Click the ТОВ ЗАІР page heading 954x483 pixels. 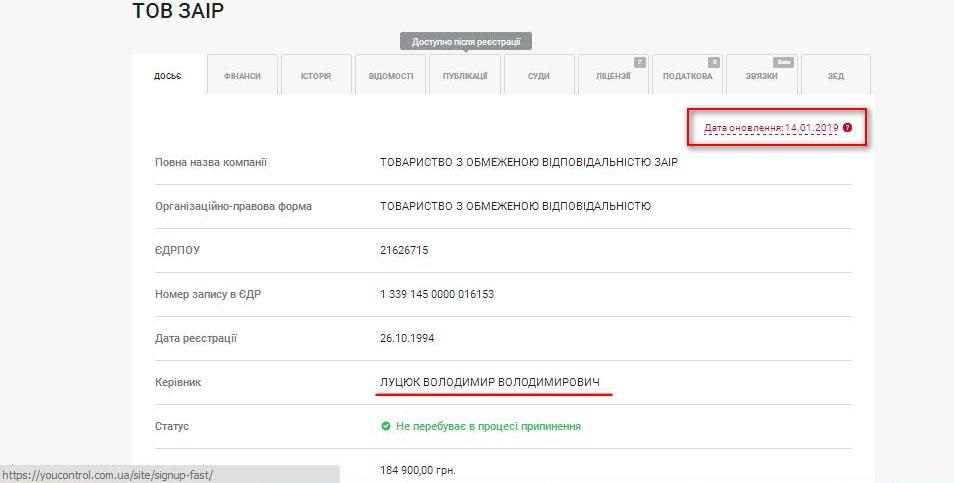tap(179, 12)
